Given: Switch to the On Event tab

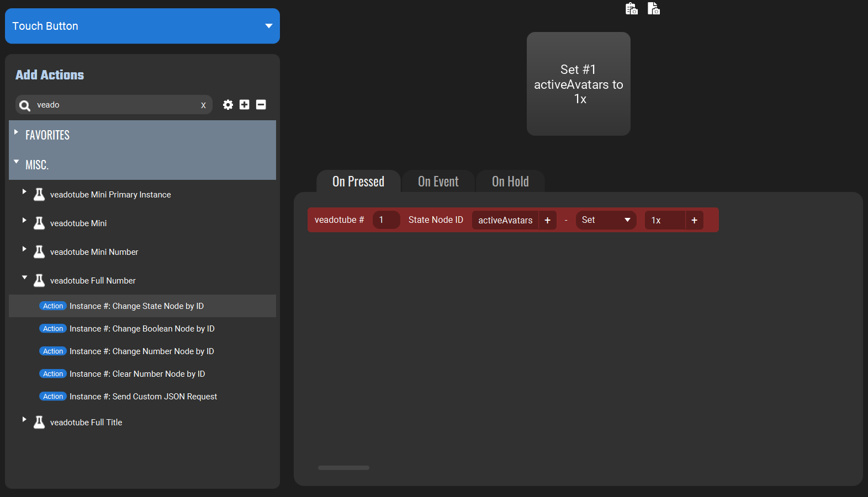Looking at the screenshot, I should (x=438, y=181).
